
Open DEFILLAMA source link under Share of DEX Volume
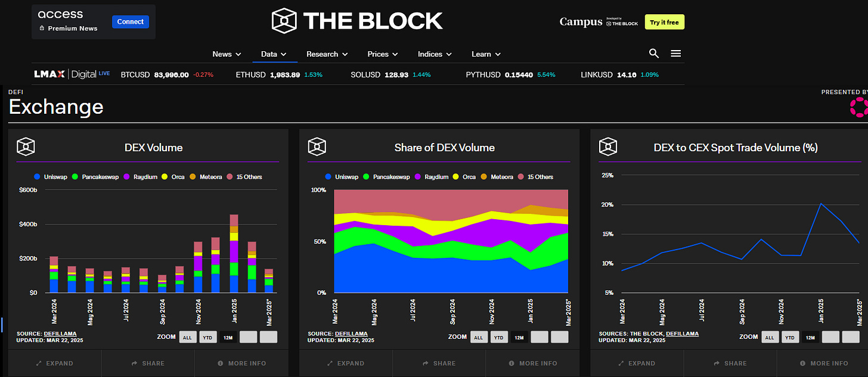pos(351,334)
